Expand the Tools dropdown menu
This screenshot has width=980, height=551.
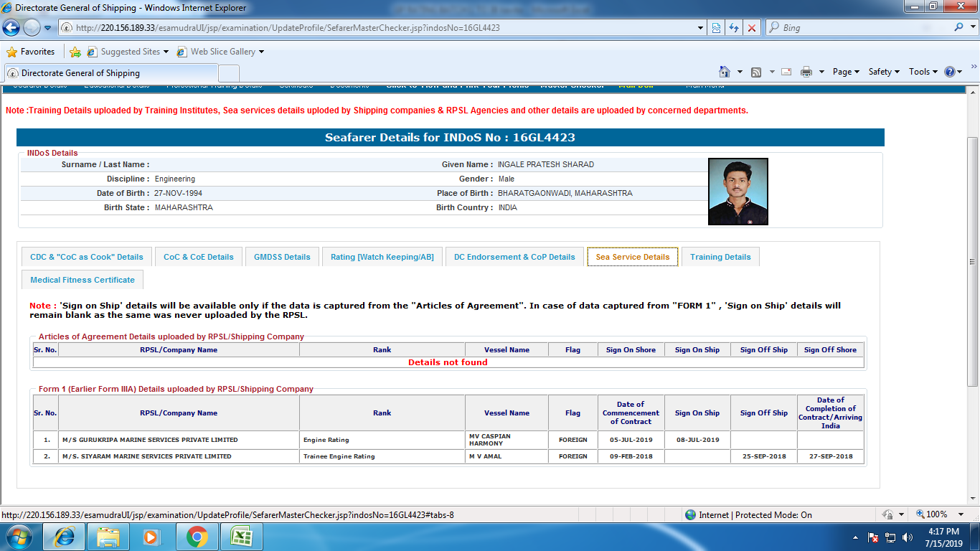[x=923, y=72]
